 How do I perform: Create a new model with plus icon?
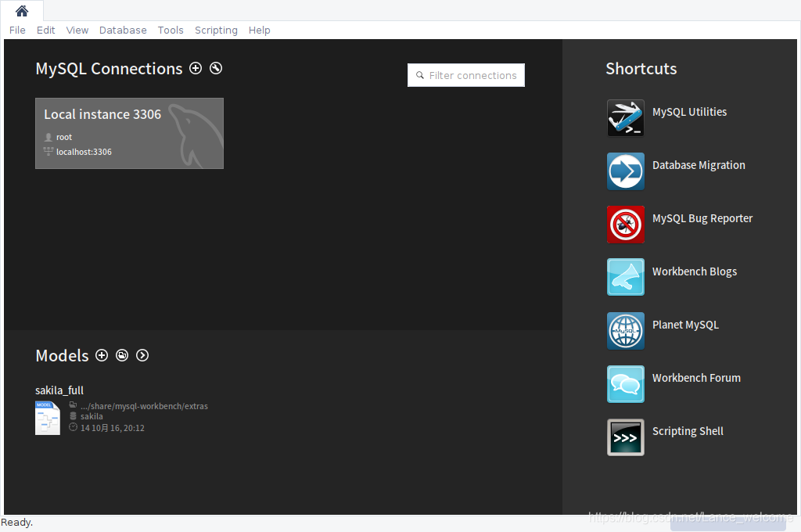click(x=102, y=355)
